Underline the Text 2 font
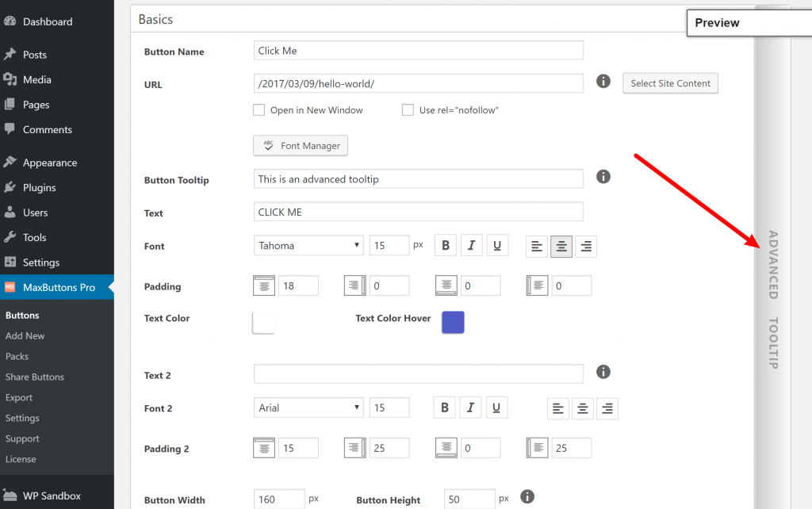812x509 pixels. (497, 408)
